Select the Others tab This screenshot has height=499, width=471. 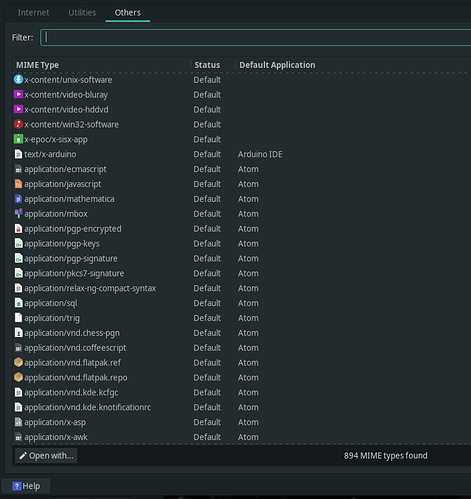128,13
